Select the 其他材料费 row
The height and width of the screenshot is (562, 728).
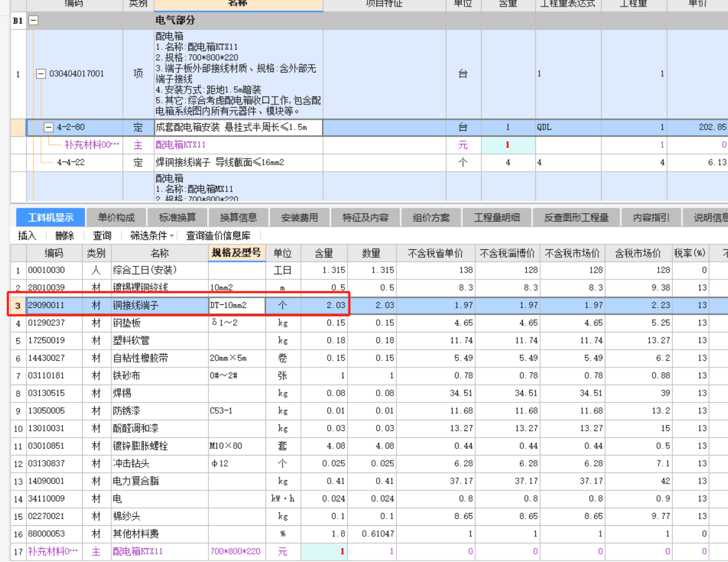point(369,534)
